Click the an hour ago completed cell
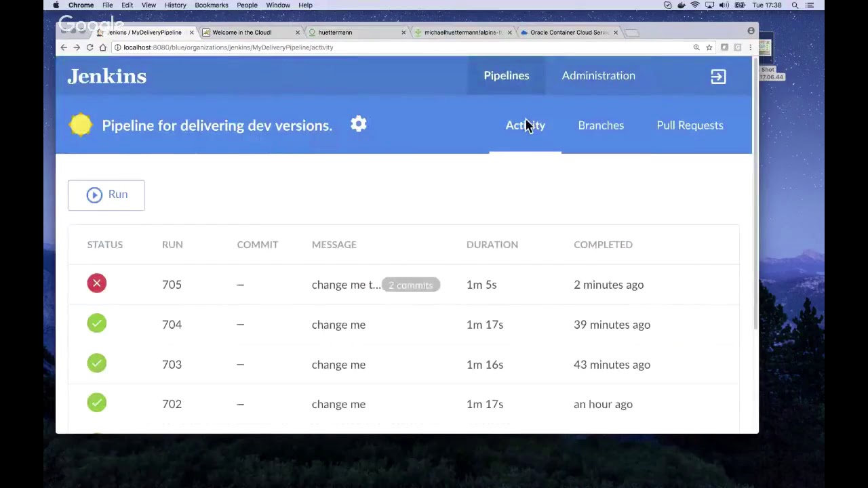This screenshot has width=868, height=488. click(603, 404)
